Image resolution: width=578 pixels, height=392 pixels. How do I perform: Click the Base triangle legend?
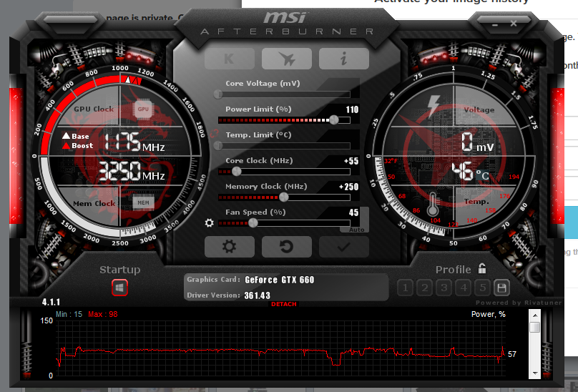[76, 136]
